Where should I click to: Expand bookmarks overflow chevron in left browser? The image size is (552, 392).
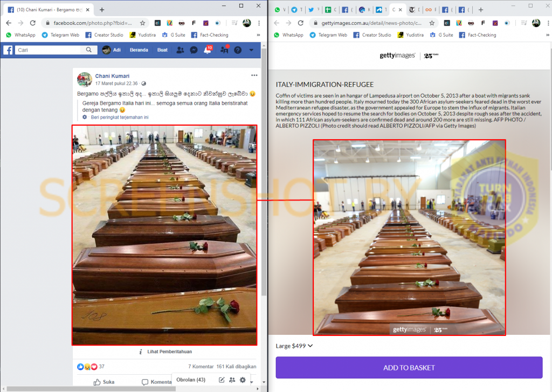(x=258, y=35)
